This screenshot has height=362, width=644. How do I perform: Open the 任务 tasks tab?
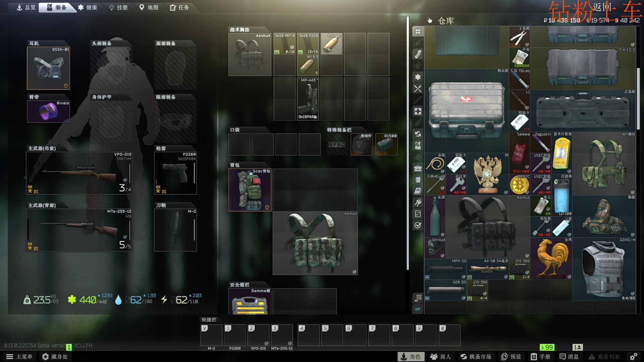(x=179, y=7)
